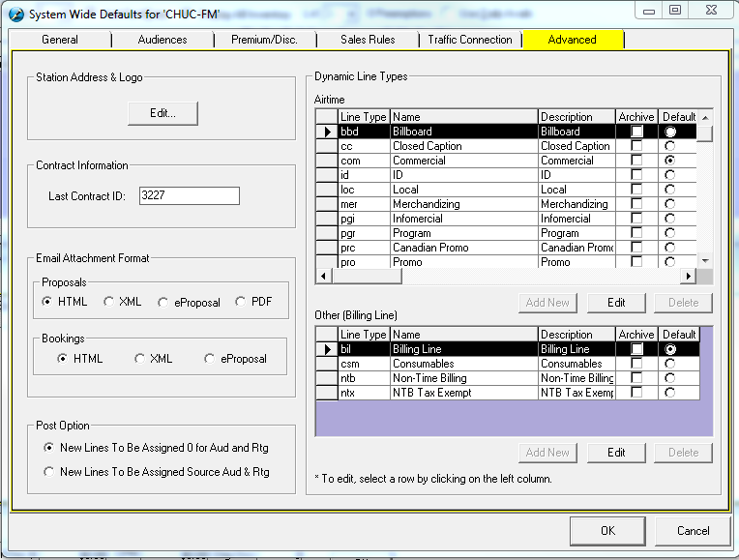
Task: Tick the Archive checkbox for Billing Line
Action: pos(636,349)
